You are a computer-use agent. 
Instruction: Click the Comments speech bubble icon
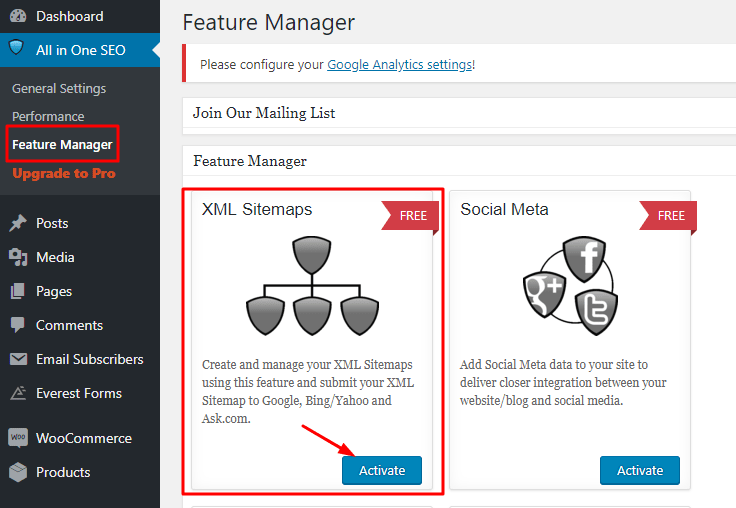18,325
